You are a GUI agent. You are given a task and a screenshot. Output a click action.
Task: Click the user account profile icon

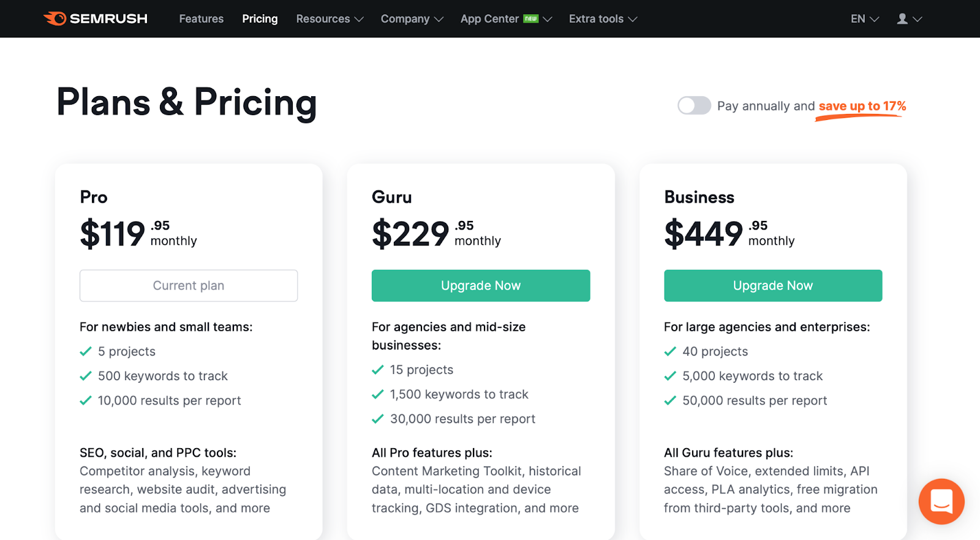(902, 19)
